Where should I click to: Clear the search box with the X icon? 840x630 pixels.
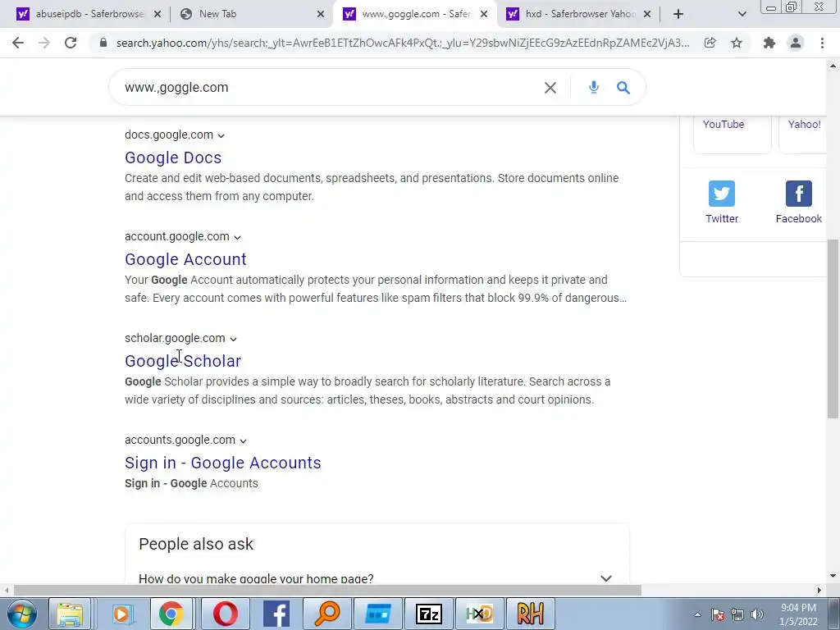pos(550,87)
